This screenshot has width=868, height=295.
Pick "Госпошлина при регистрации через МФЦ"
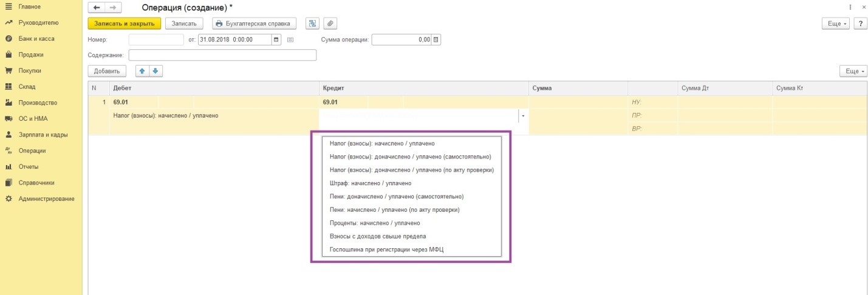[x=387, y=249]
